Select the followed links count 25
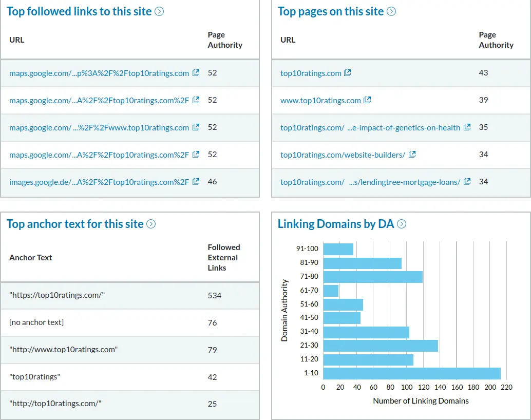This screenshot has width=531, height=420. [x=212, y=404]
